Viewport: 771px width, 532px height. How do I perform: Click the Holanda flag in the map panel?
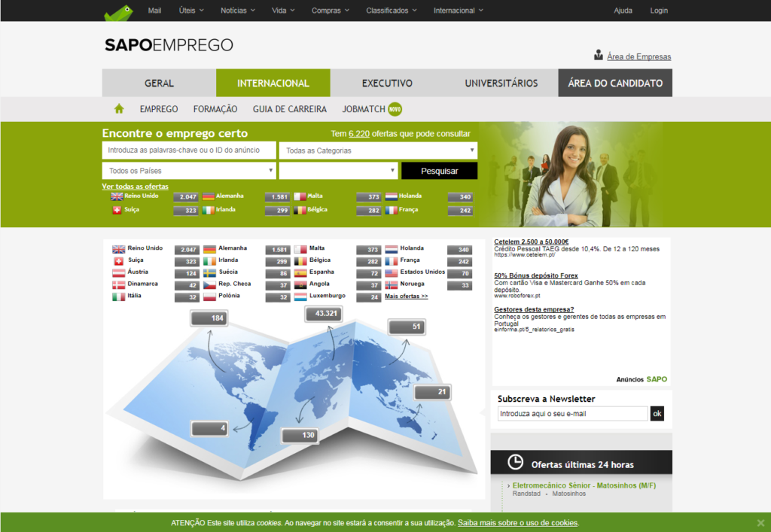tap(392, 250)
